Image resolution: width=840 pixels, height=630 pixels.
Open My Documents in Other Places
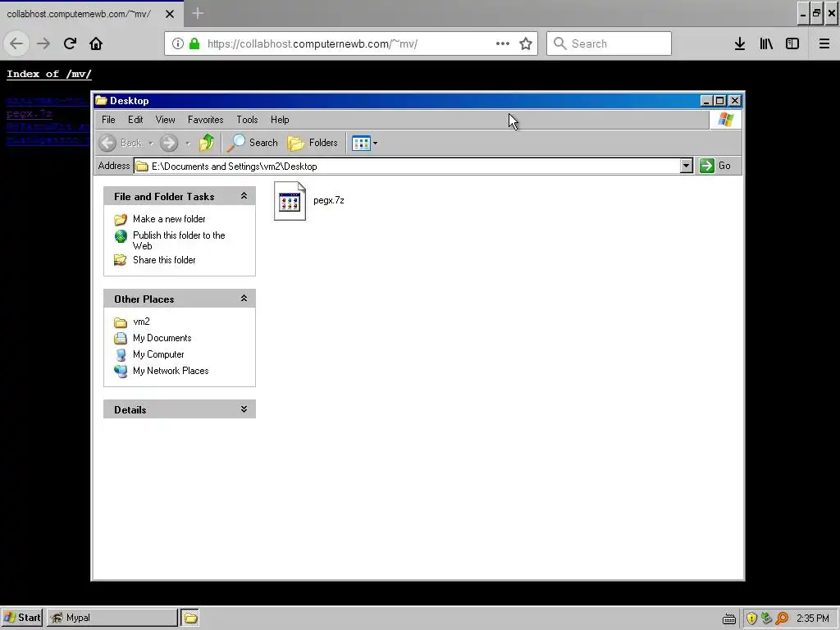click(x=162, y=338)
